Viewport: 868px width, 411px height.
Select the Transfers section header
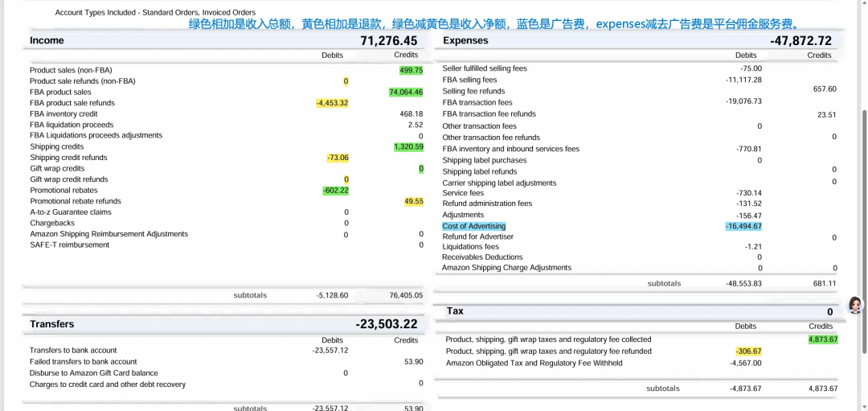click(x=51, y=324)
